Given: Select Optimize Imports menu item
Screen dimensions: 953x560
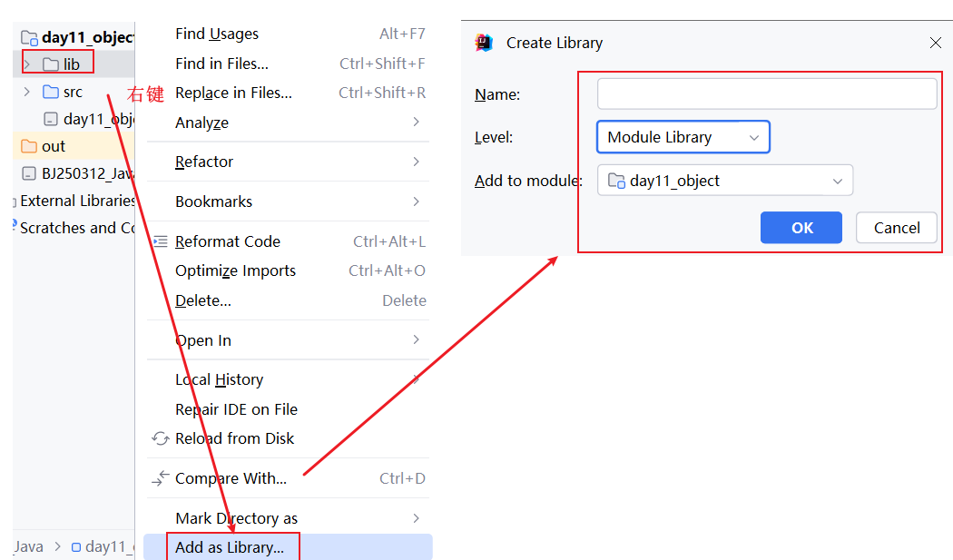Looking at the screenshot, I should coord(236,270).
